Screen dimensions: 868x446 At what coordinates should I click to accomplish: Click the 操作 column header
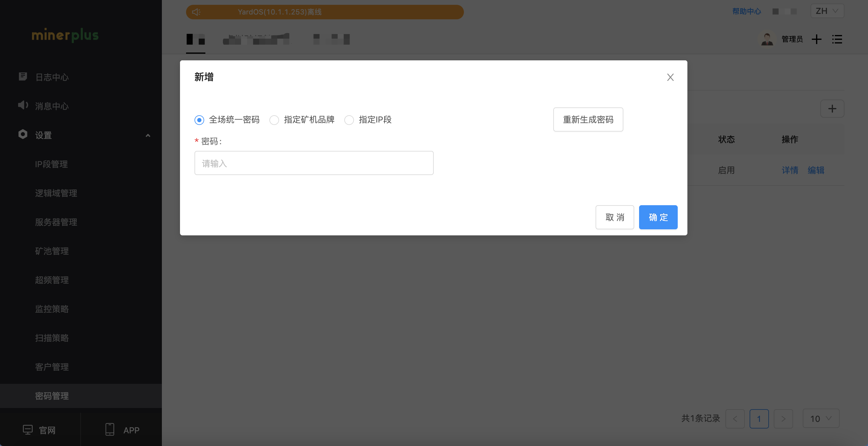pyautogui.click(x=790, y=139)
